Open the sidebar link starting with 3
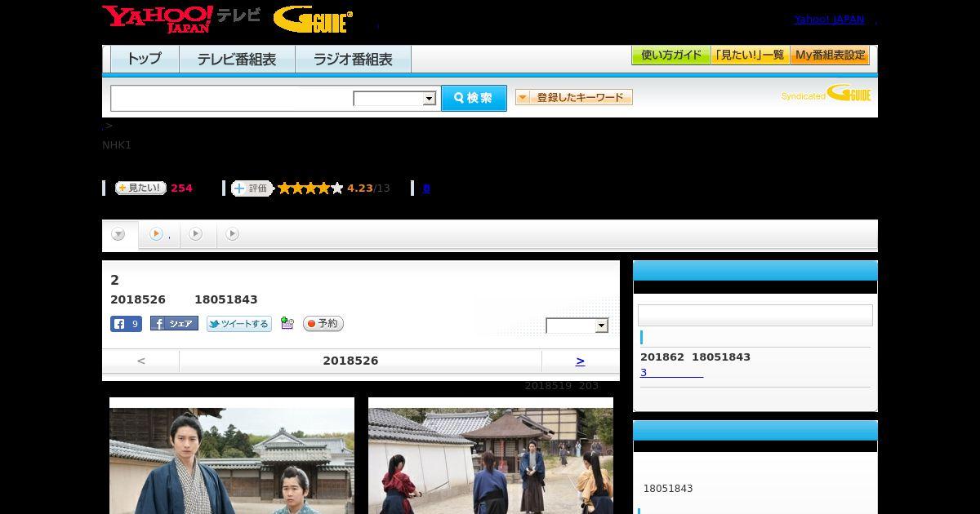Viewport: 980px width, 514px height. click(671, 373)
